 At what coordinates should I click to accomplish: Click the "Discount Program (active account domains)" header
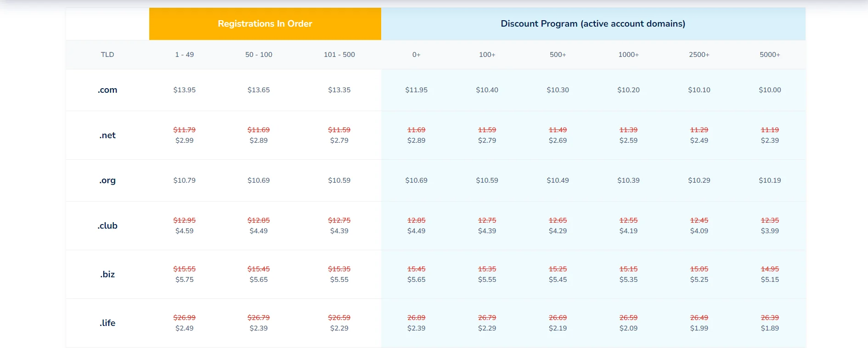(593, 24)
